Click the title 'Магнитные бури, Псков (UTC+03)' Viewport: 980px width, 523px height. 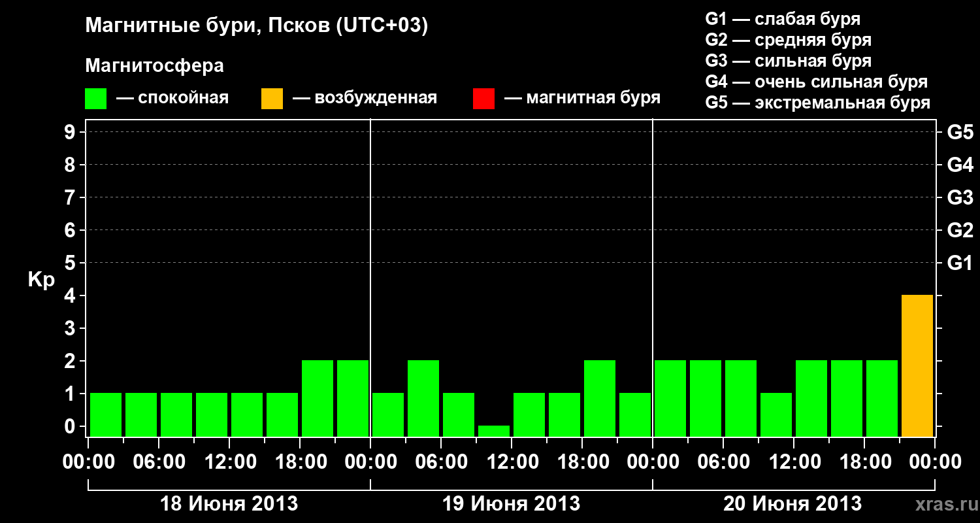click(x=257, y=26)
